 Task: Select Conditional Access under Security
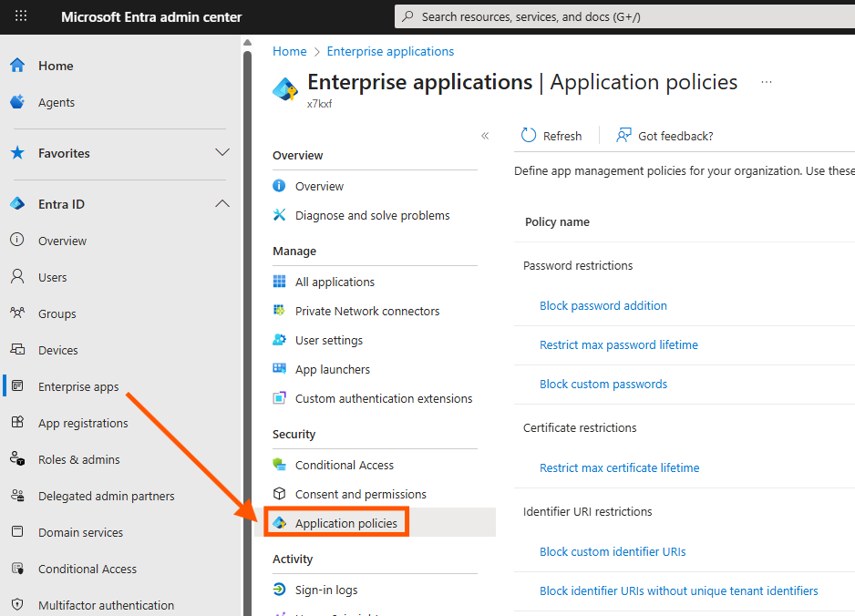(x=342, y=465)
